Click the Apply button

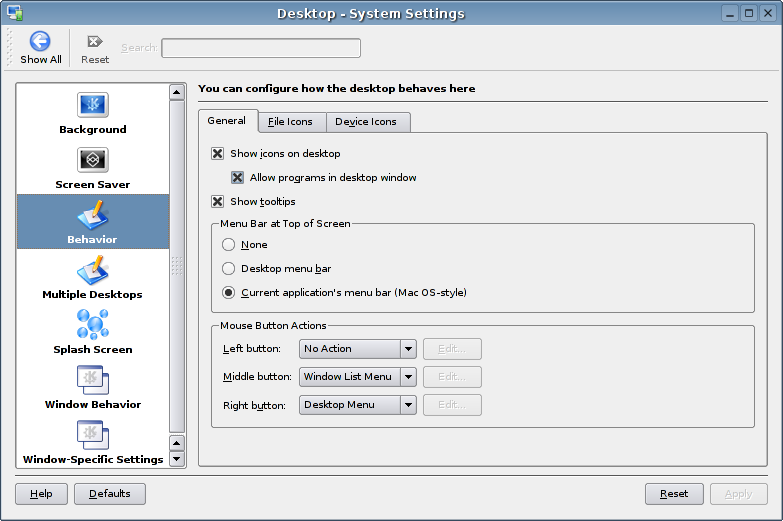coord(739,494)
